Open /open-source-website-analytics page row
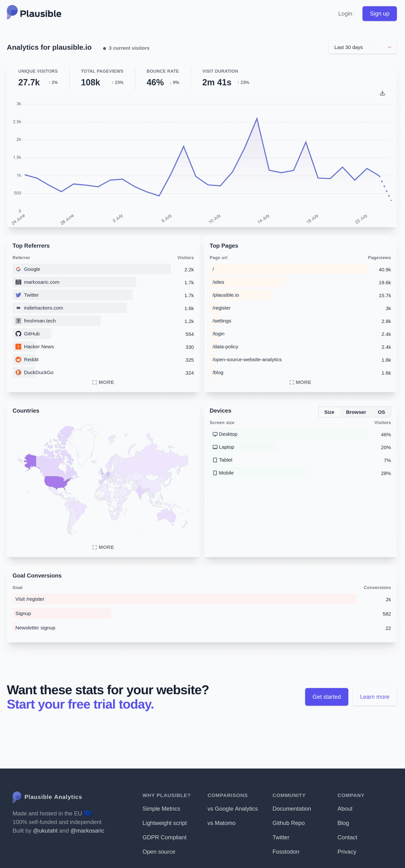Screen dimensions: 405x868 pos(300,359)
